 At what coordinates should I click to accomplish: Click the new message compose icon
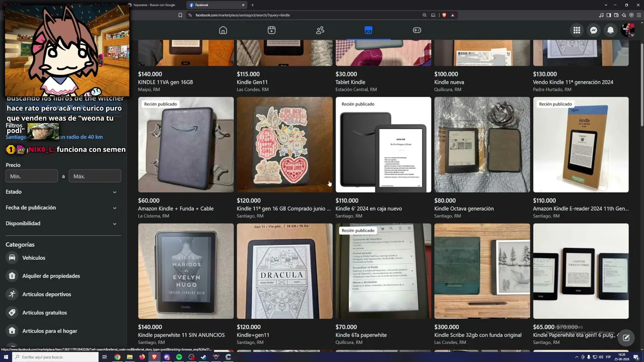click(x=626, y=338)
